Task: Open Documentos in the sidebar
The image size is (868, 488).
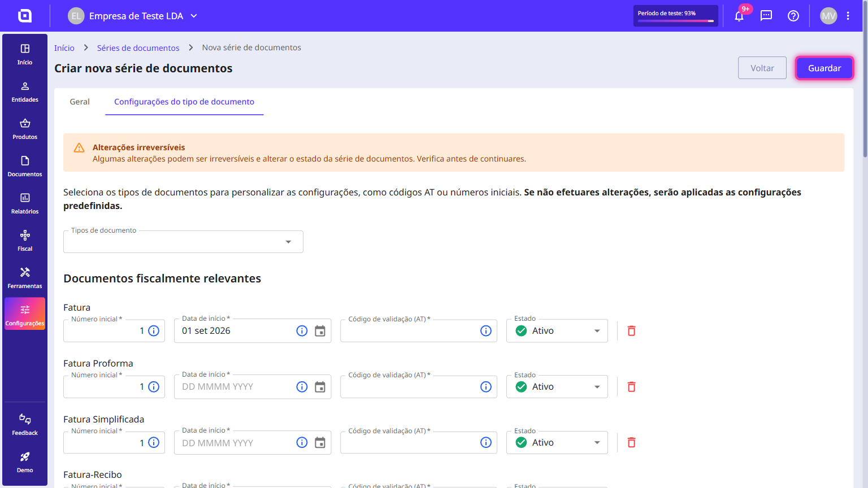Action: pyautogui.click(x=25, y=167)
